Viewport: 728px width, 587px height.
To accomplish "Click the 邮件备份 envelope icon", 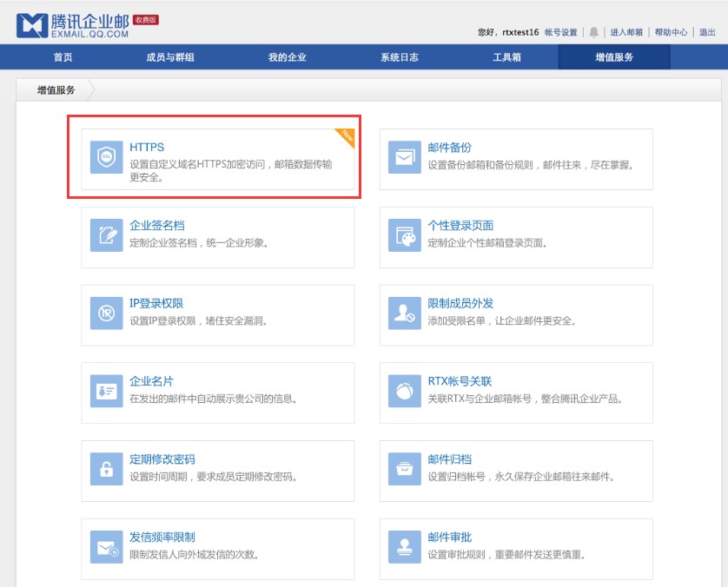I will tap(405, 158).
